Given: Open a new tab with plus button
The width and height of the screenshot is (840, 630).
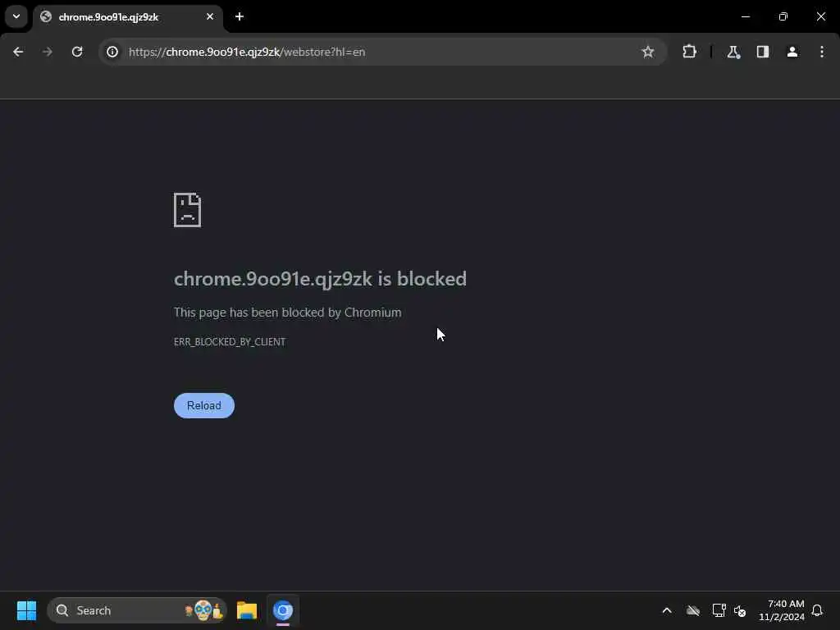Looking at the screenshot, I should tap(240, 16).
